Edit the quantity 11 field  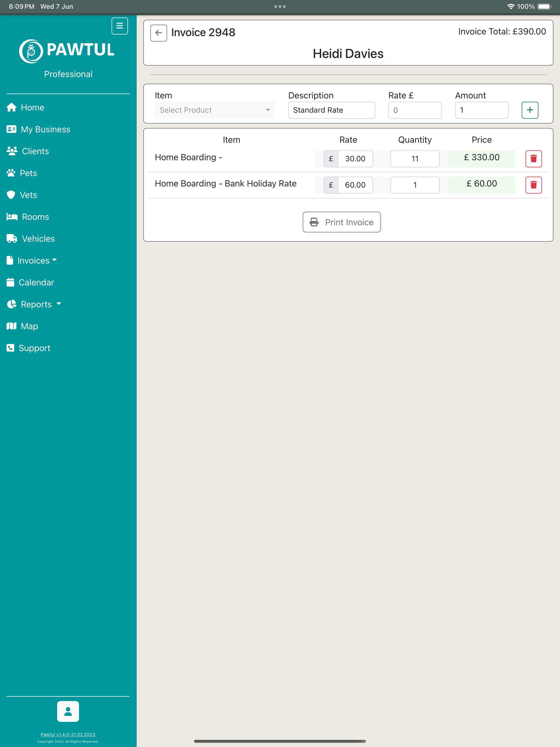point(415,159)
